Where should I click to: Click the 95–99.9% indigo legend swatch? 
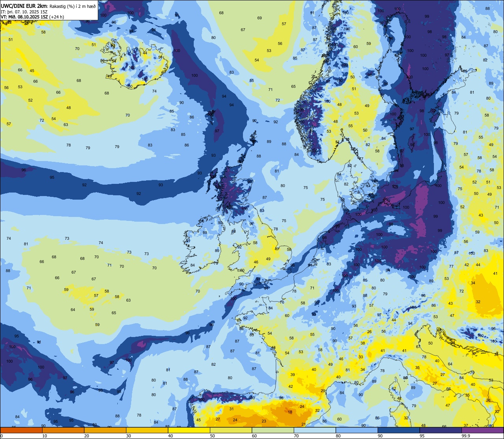point(441,430)
